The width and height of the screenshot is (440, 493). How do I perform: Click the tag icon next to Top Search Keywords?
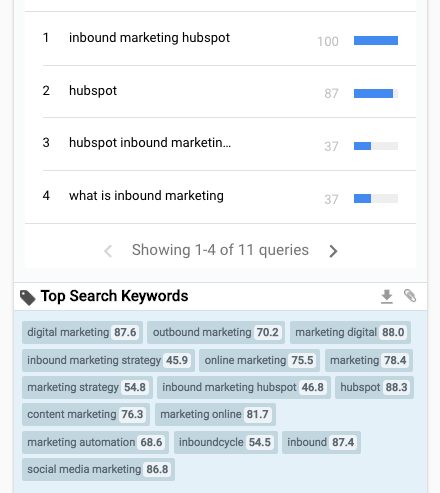tap(28, 297)
